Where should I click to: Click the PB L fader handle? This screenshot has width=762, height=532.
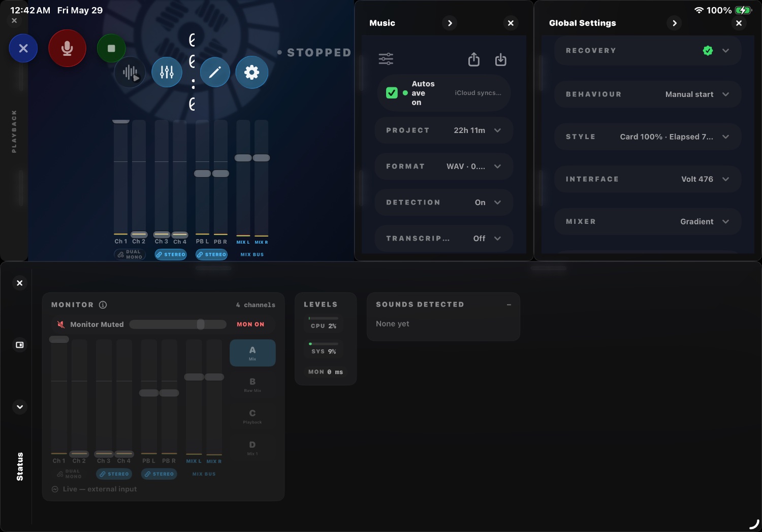click(x=202, y=174)
